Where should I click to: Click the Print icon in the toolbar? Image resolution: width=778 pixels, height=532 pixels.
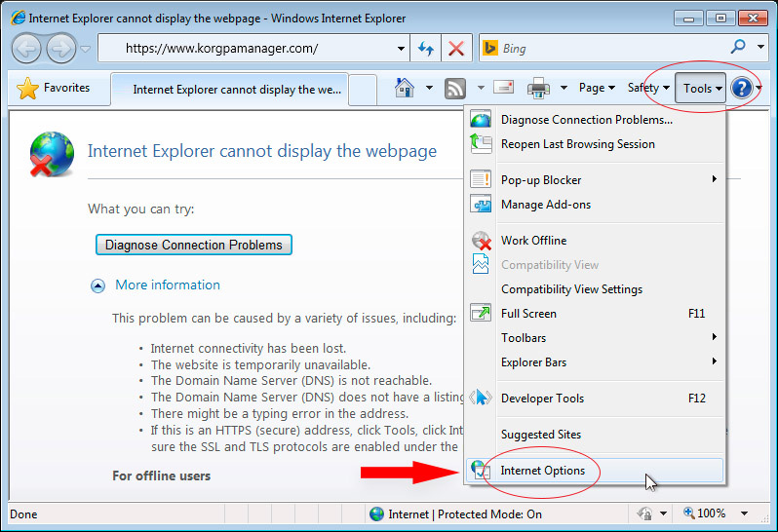point(538,89)
